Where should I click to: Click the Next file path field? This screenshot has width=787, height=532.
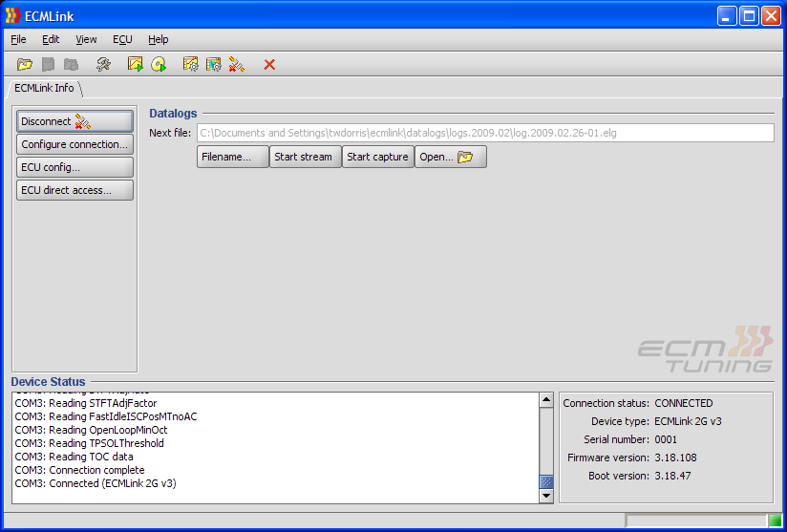[484, 133]
